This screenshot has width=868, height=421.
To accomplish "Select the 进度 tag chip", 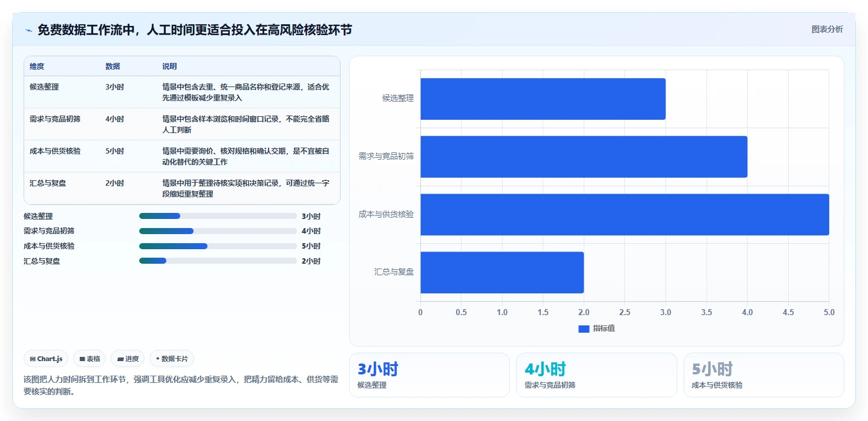I will pyautogui.click(x=128, y=359).
